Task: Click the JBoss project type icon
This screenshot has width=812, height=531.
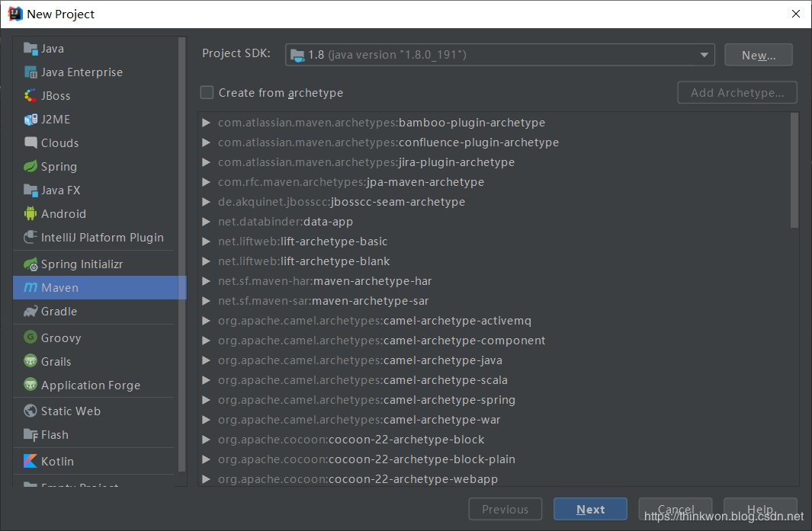Action: coord(30,96)
